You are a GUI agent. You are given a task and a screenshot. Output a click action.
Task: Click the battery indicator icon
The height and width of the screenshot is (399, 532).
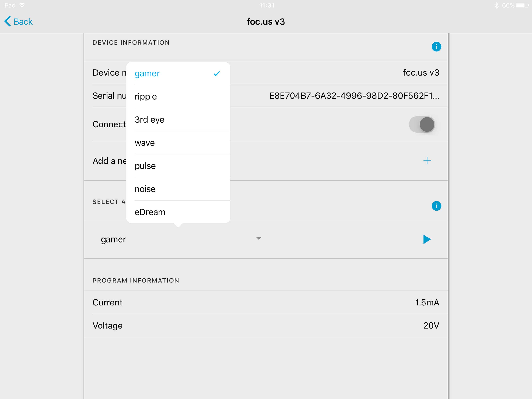pos(522,5)
